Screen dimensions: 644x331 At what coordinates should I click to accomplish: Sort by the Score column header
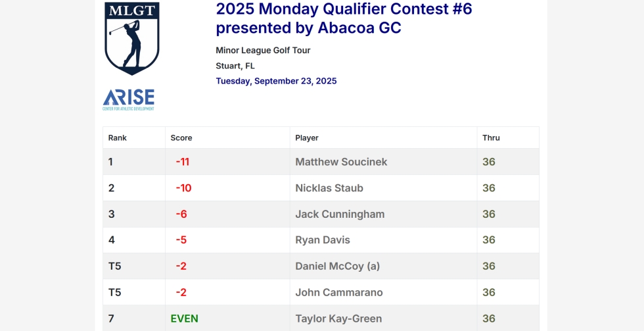click(181, 138)
